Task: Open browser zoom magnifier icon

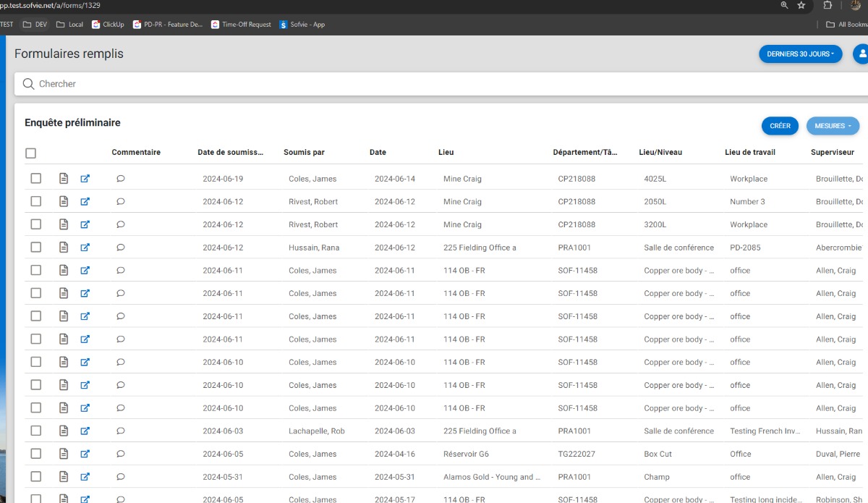Action: pyautogui.click(x=785, y=5)
